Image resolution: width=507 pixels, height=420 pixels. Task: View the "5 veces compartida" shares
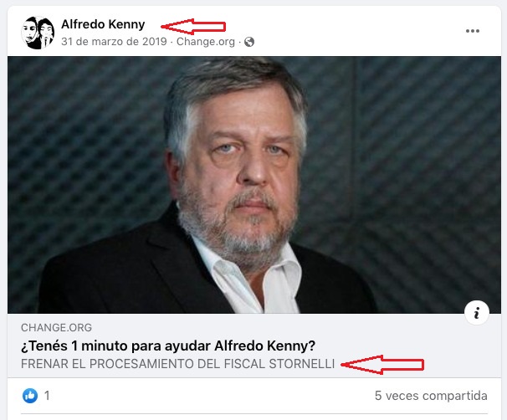tap(431, 396)
